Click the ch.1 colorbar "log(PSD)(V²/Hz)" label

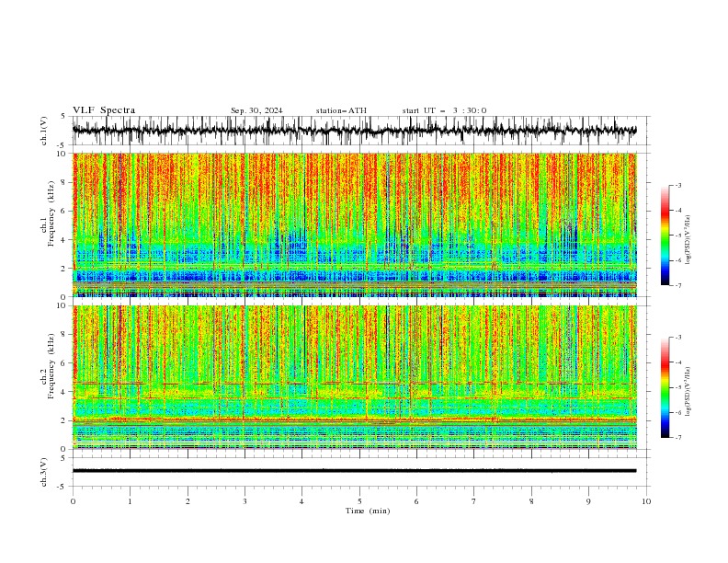[688, 240]
